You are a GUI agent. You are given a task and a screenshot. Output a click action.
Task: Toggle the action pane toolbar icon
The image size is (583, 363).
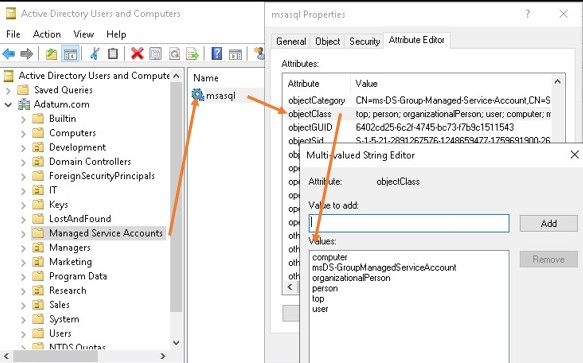click(x=235, y=54)
